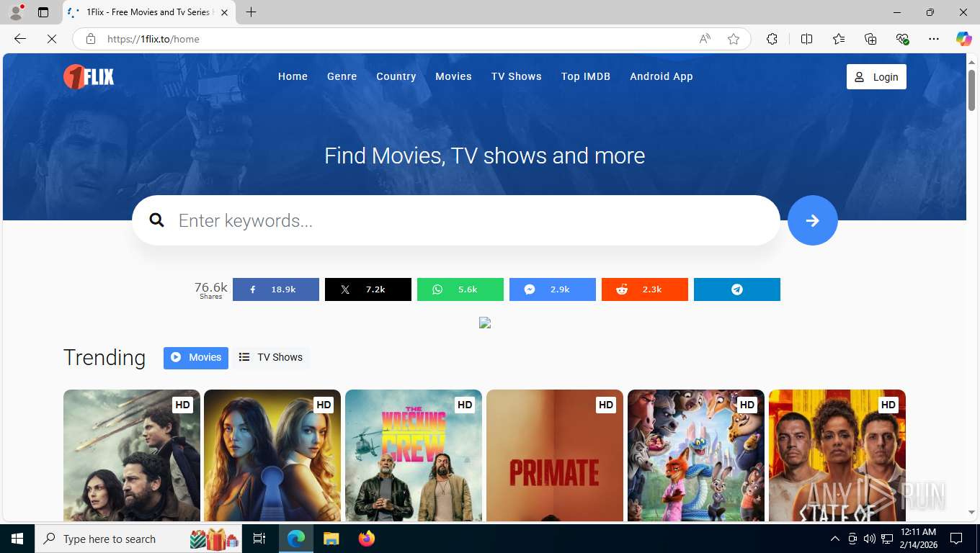
Task: Open the Windows Start menu
Action: (17, 539)
